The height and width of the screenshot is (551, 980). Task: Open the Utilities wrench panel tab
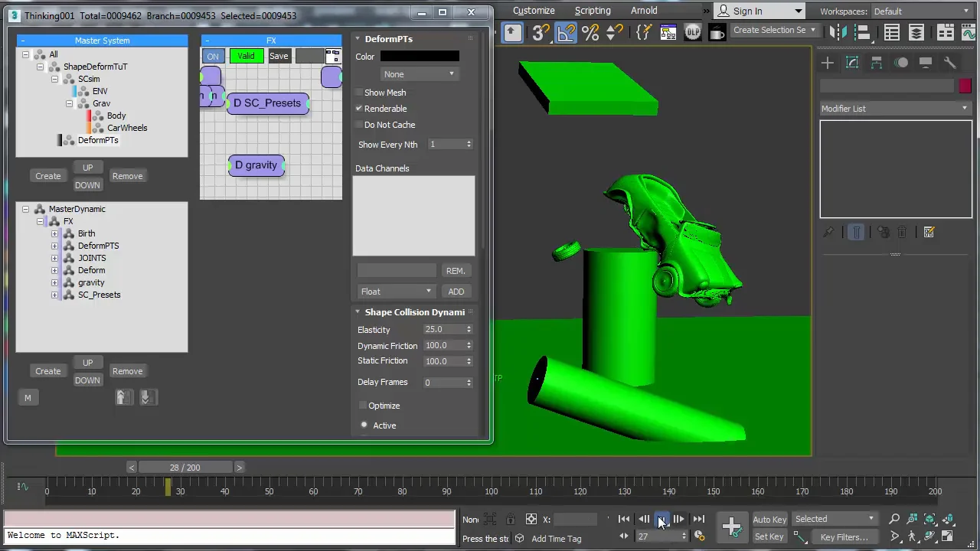coord(950,63)
